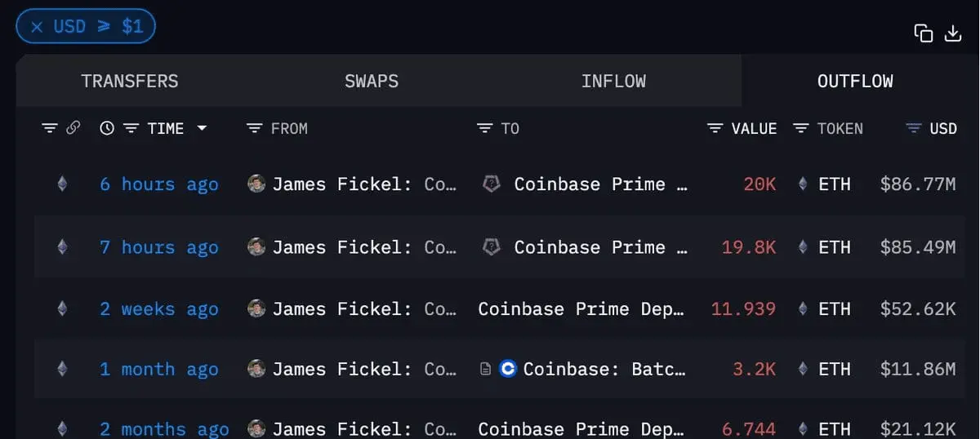Open the TO column filter
This screenshot has width=980, height=439.
[x=485, y=128]
